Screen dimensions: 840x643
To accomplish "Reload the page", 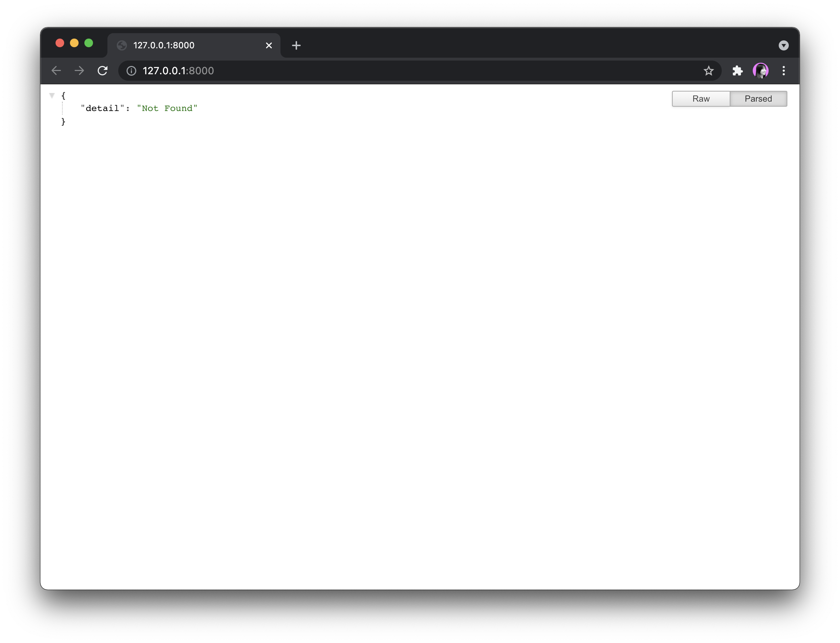I will pos(103,71).
